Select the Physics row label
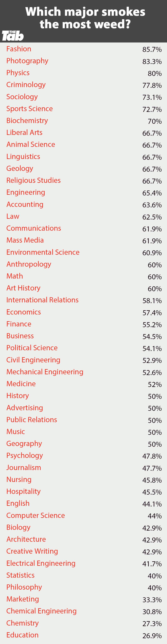167x644 pixels. 18,73
